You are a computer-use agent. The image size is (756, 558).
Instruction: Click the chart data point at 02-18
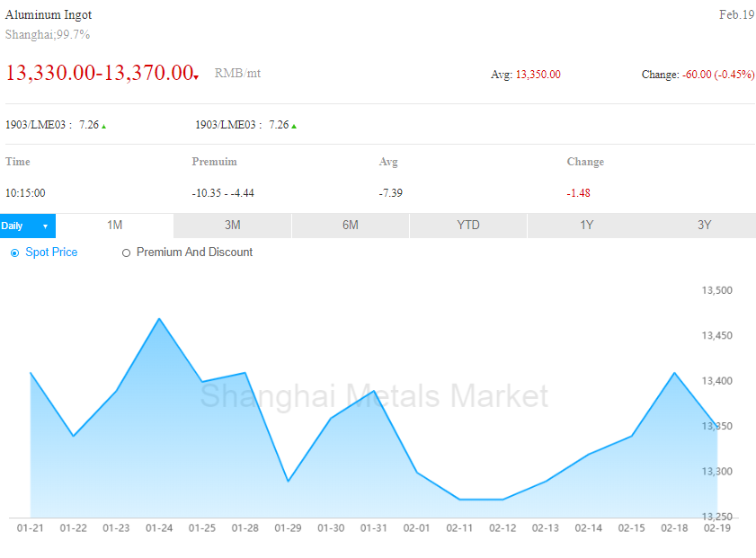[674, 373]
